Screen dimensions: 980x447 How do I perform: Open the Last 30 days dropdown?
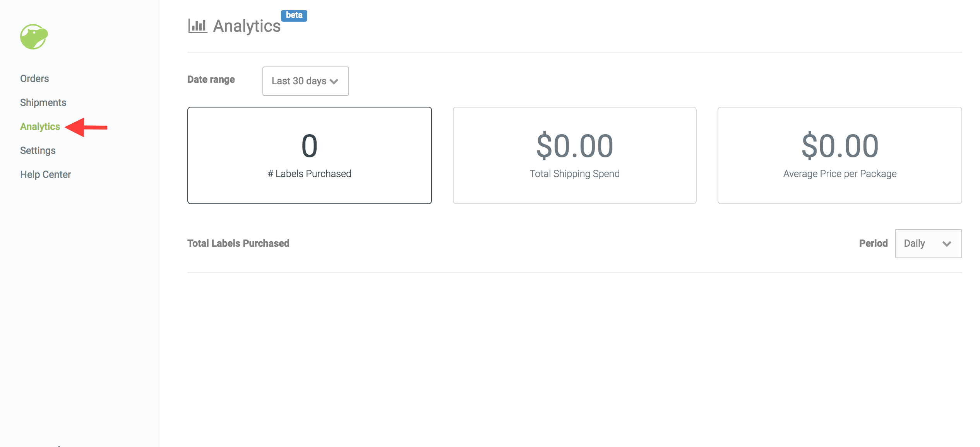(306, 81)
